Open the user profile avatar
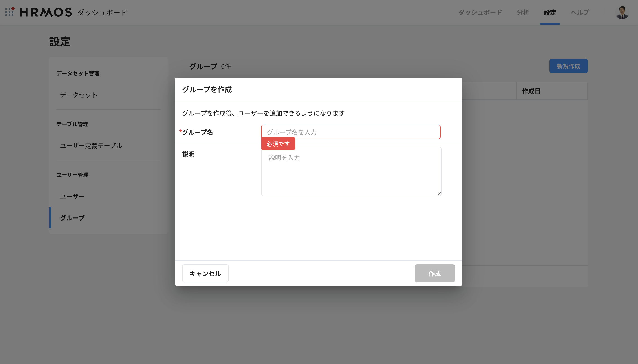638x364 pixels. tap(622, 13)
